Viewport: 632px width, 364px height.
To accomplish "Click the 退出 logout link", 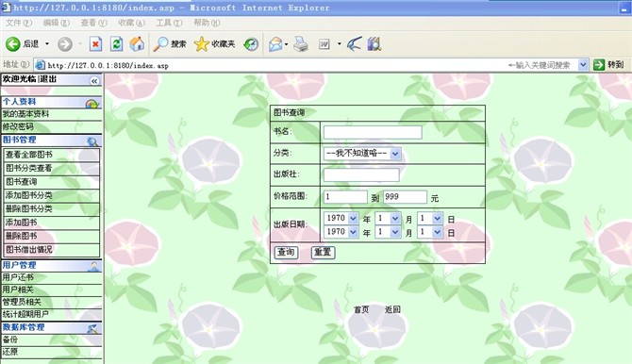I will coord(48,79).
